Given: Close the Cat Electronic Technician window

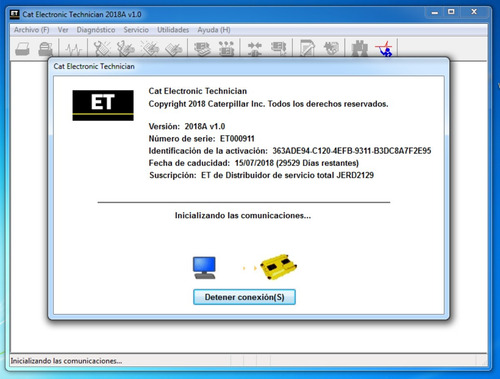Looking at the screenshot, I should (474, 12).
